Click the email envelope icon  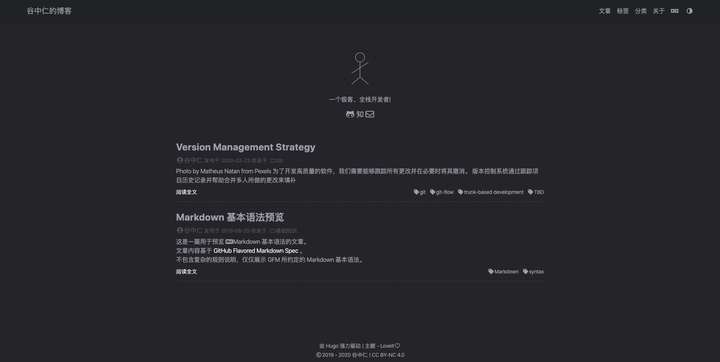pyautogui.click(x=370, y=114)
